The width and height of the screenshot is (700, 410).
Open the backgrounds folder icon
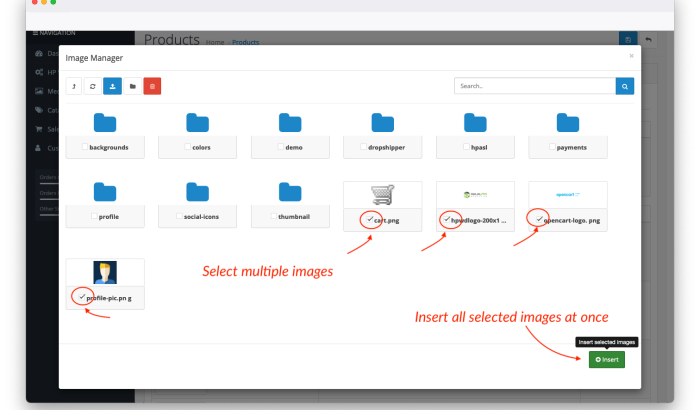105,123
